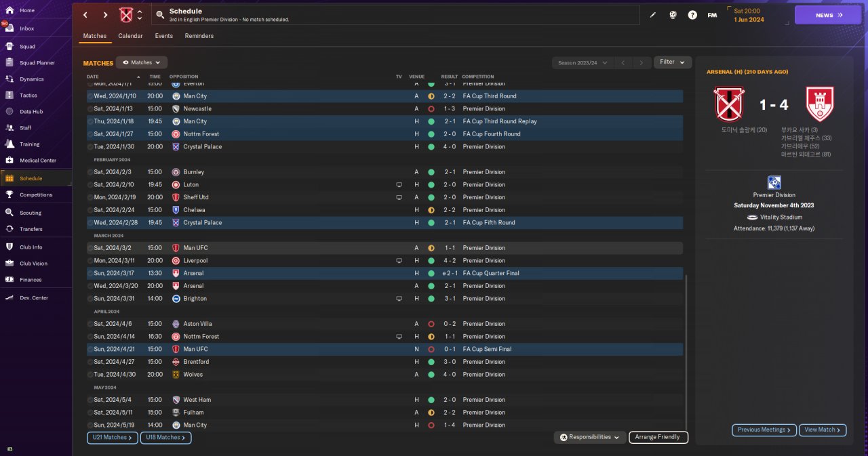The image size is (868, 456).
Task: Open Transfers sidebar icon
Action: pyautogui.click(x=9, y=229)
